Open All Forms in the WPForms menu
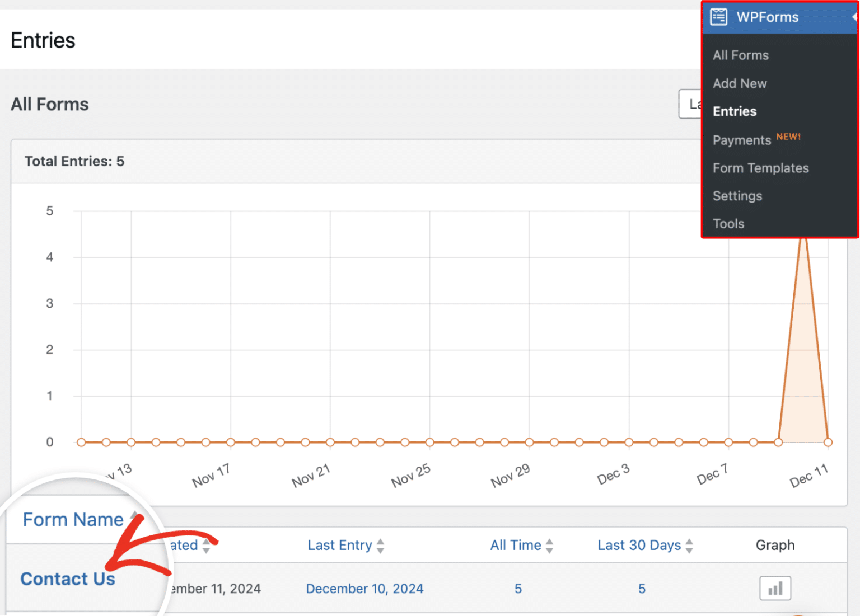860x616 pixels. (x=740, y=55)
